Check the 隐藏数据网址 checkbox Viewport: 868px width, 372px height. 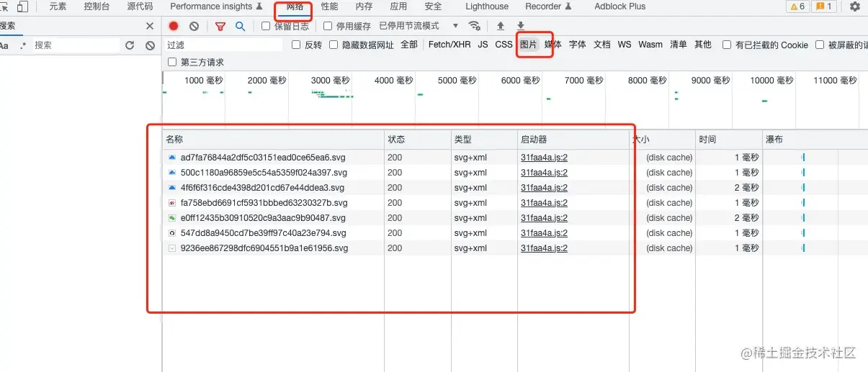(334, 45)
